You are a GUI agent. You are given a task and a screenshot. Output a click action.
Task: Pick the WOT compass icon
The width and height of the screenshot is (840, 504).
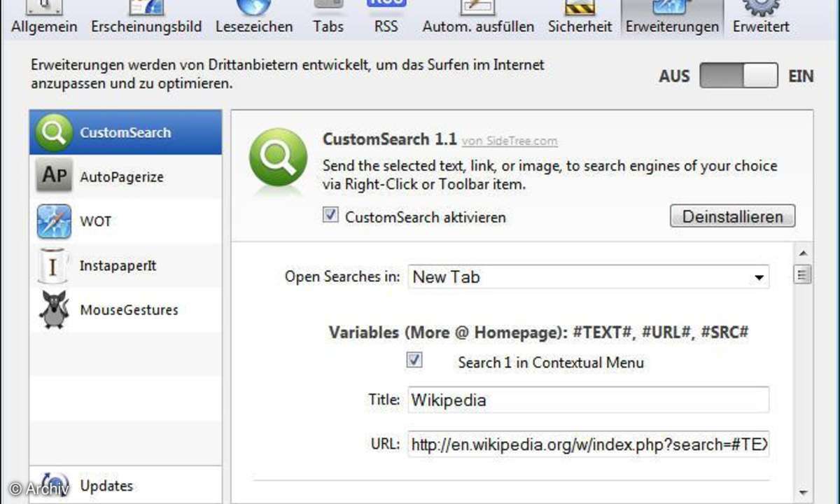pos(54,221)
